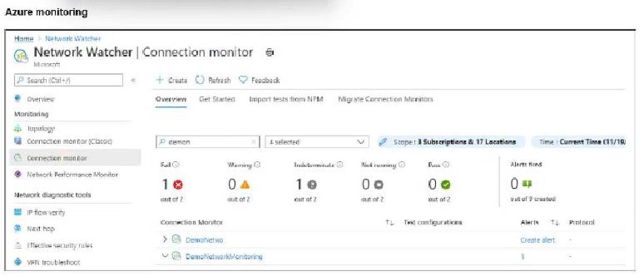Collapse the DemoNetworkMonitoring row
Image resolution: width=644 pixels, height=276 pixels.
click(165, 256)
